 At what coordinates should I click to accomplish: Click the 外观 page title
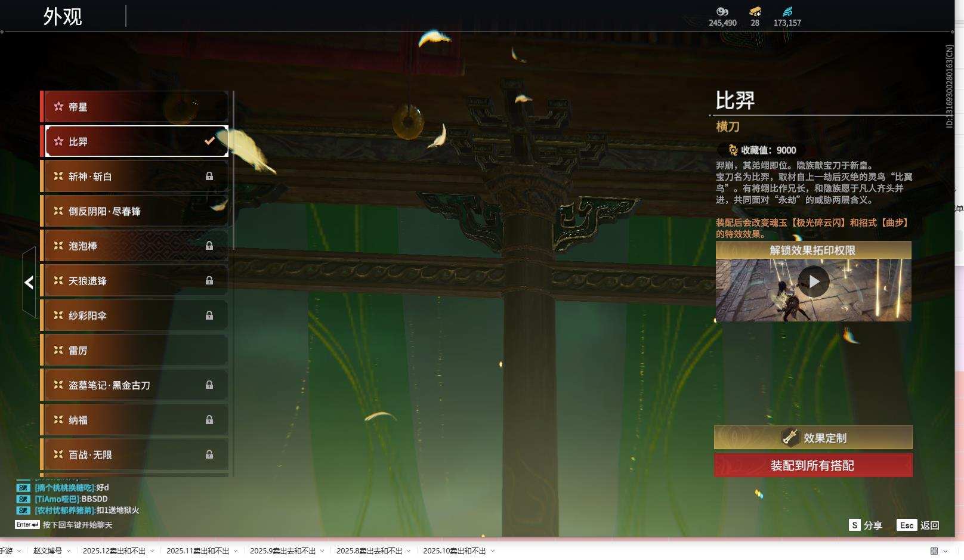(63, 16)
